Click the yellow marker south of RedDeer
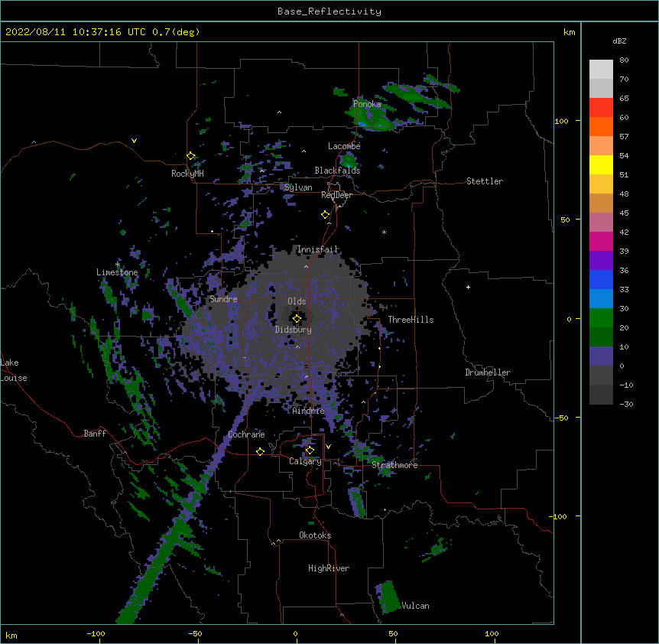Viewport: 659px width, 644px height. (325, 215)
